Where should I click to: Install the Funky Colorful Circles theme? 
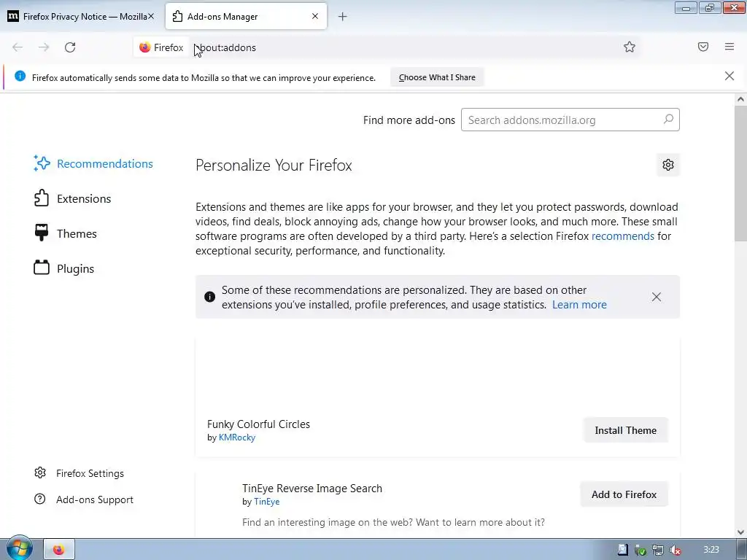625,430
